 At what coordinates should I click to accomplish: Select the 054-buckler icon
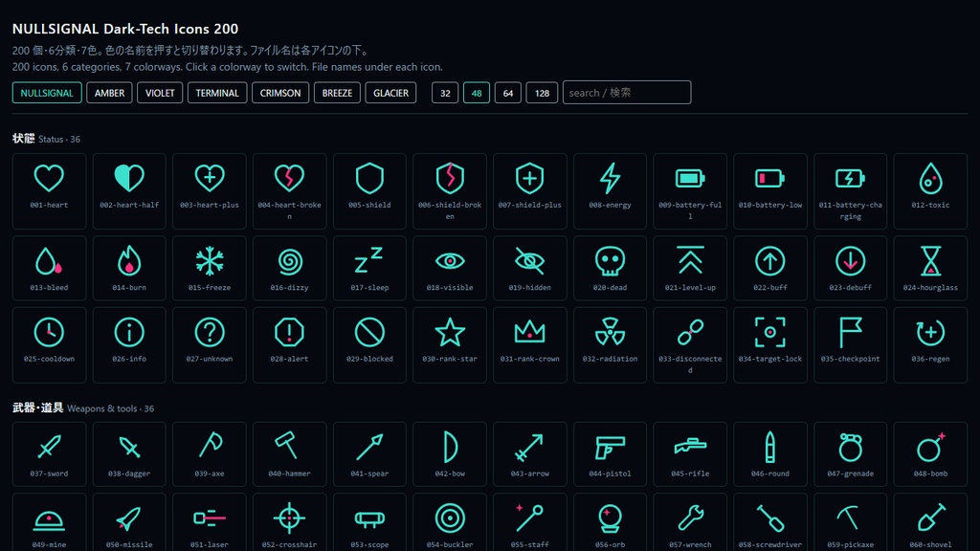point(450,518)
